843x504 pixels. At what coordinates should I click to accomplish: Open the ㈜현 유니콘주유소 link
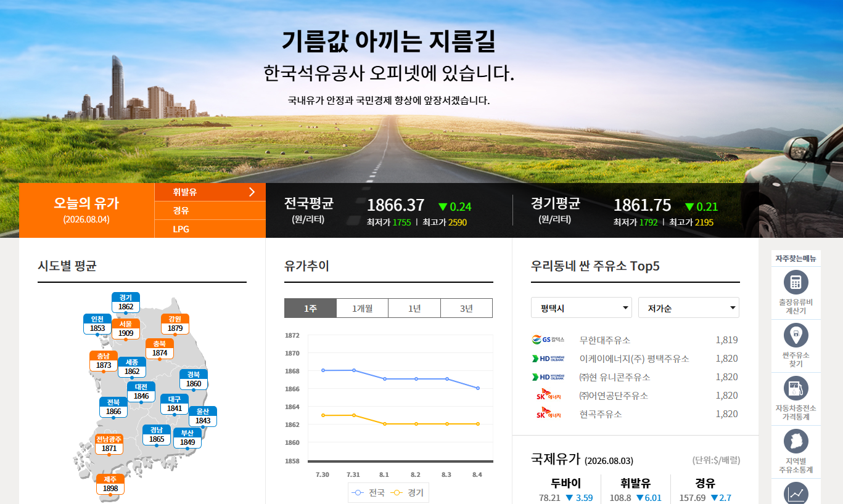pos(615,377)
